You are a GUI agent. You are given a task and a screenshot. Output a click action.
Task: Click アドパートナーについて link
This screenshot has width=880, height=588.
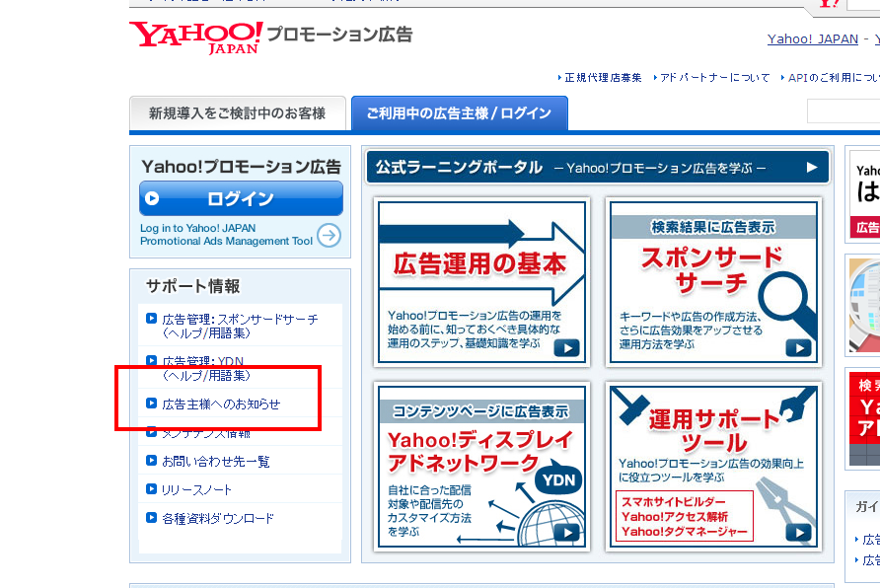click(x=714, y=78)
